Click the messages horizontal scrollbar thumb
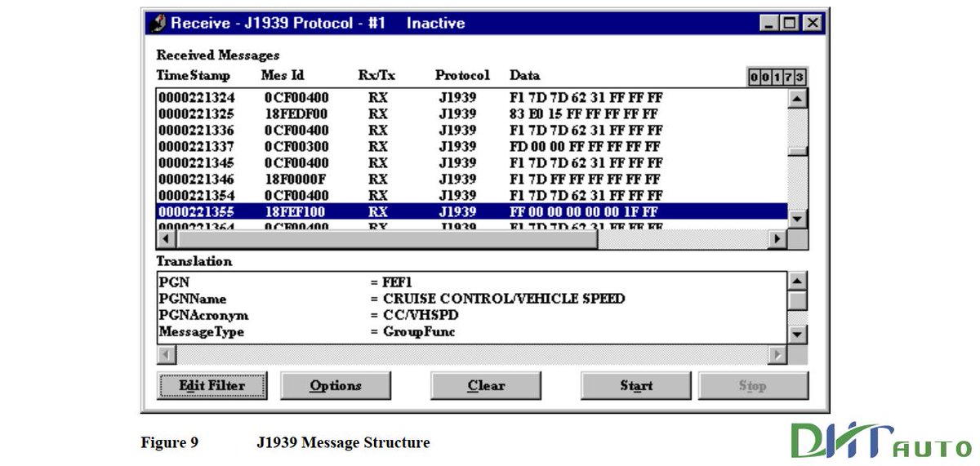The height and width of the screenshot is (466, 980). (x=387, y=239)
